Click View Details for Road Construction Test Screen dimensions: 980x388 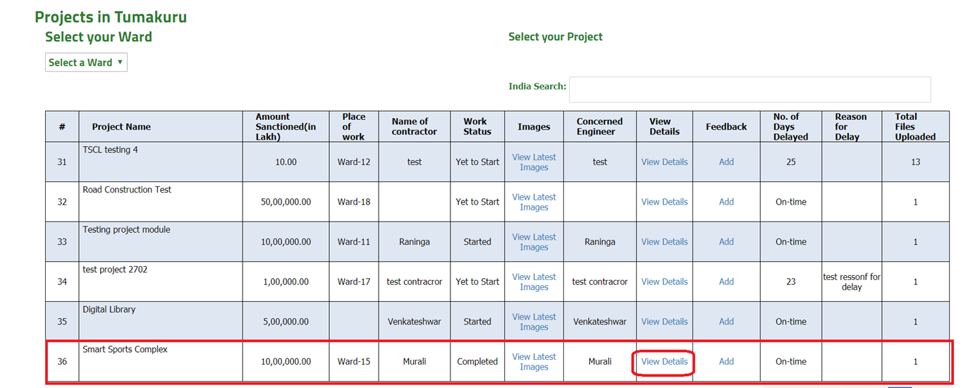[x=664, y=202]
